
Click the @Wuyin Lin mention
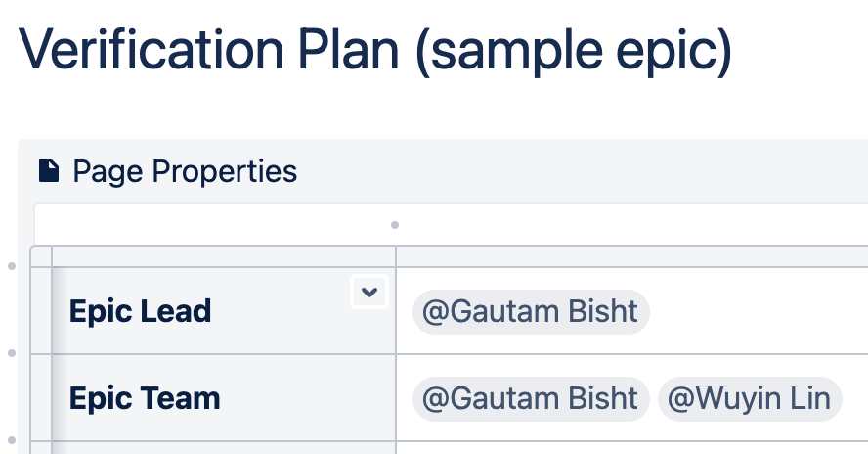coord(750,398)
